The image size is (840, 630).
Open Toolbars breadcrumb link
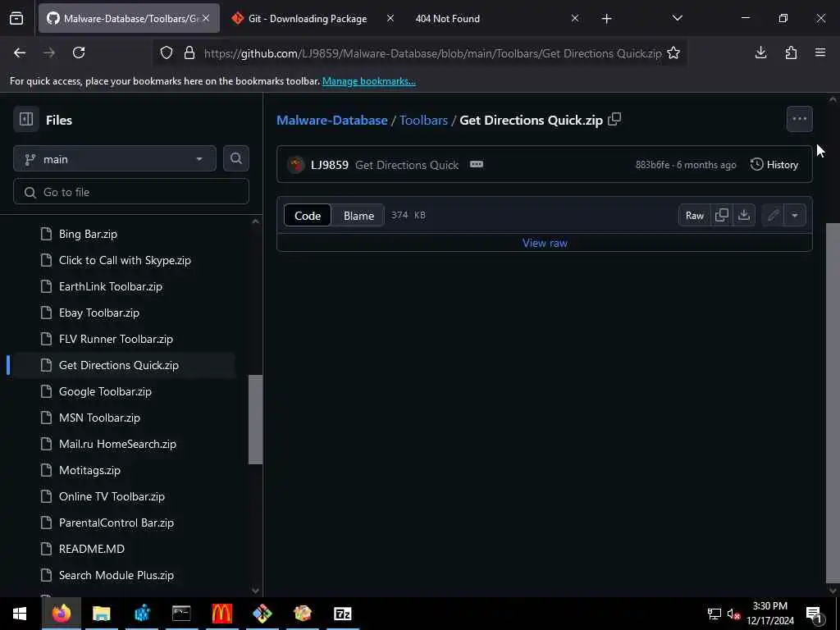(423, 120)
